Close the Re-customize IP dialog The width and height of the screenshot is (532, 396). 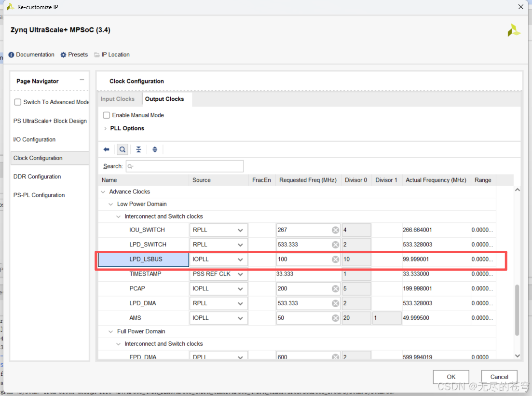coord(521,7)
